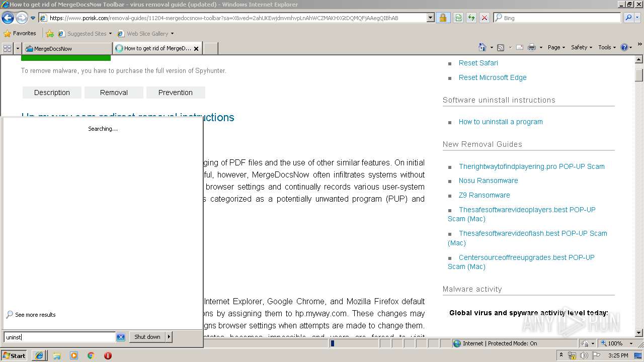Open the Z9 Ransomware link
Screen dimensions: 644x362
click(x=485, y=195)
